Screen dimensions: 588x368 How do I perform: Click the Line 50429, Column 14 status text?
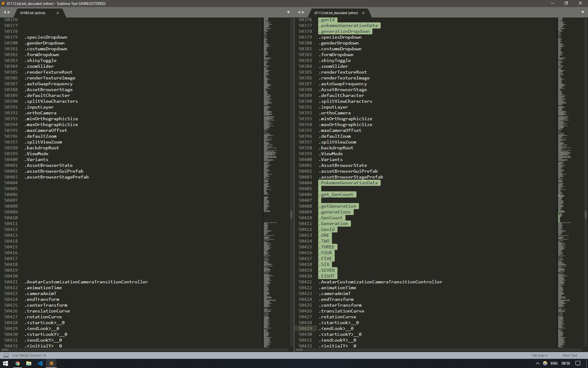29,355
